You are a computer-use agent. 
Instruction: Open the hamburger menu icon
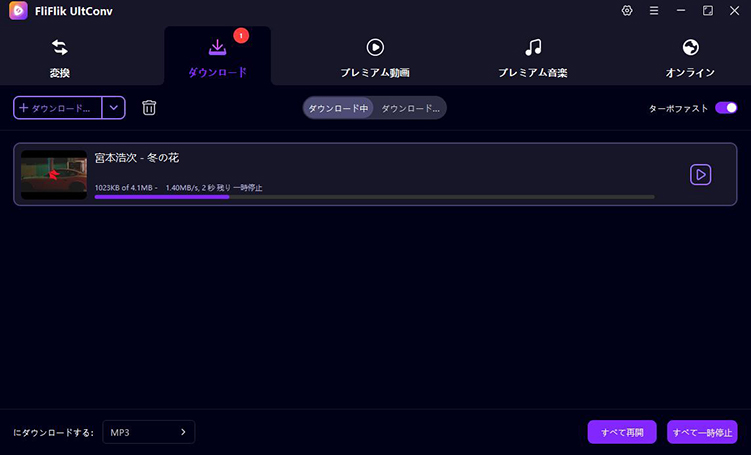coord(654,11)
